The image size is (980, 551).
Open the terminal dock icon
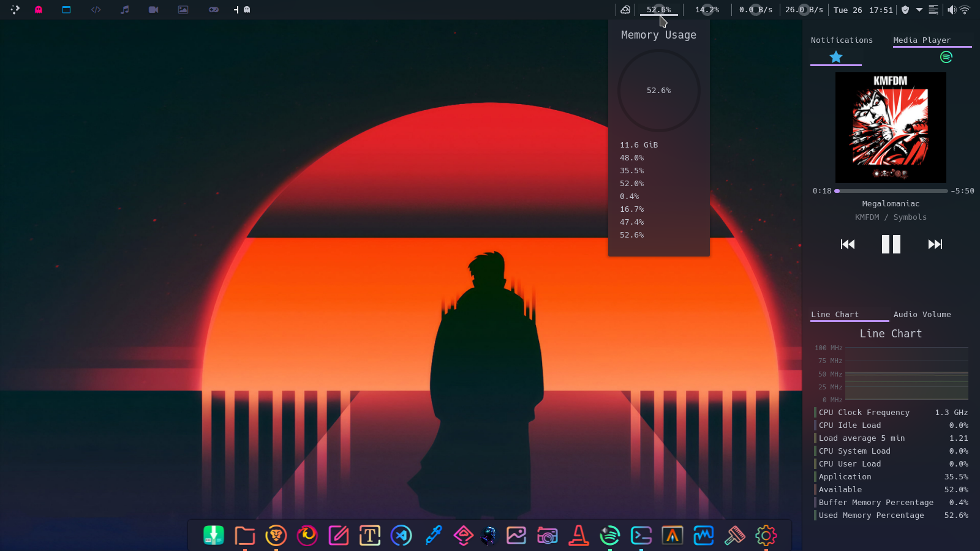[x=641, y=536]
